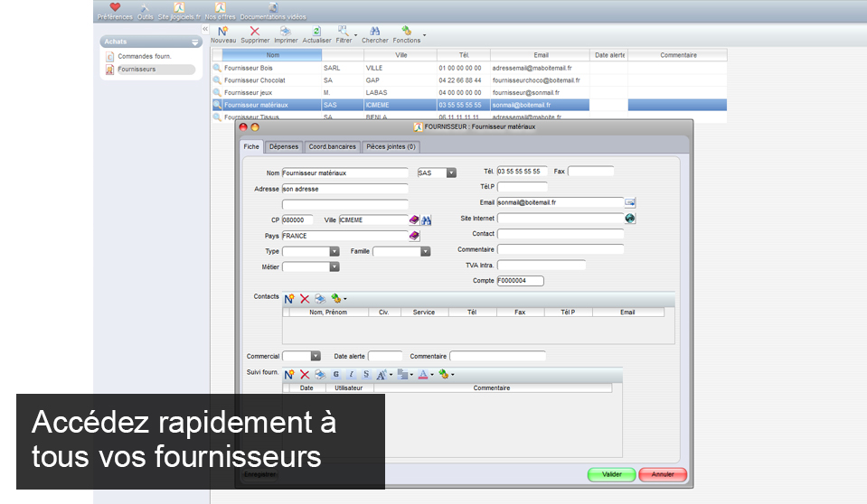The image size is (867, 504).
Task: Click the TVA Intra. input field
Action: pos(541,266)
